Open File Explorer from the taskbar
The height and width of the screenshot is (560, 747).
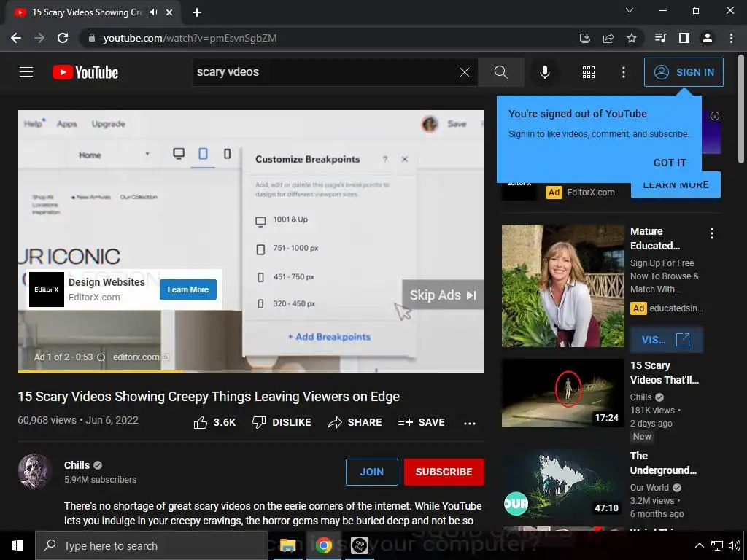(x=287, y=545)
